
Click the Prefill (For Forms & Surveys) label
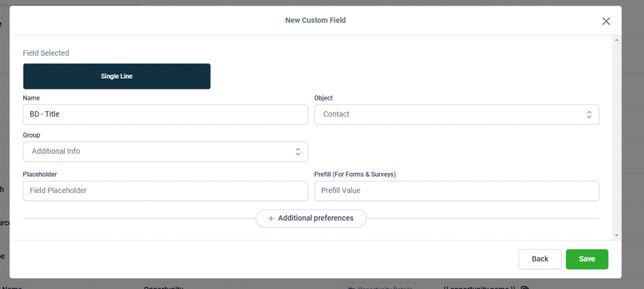pos(355,174)
